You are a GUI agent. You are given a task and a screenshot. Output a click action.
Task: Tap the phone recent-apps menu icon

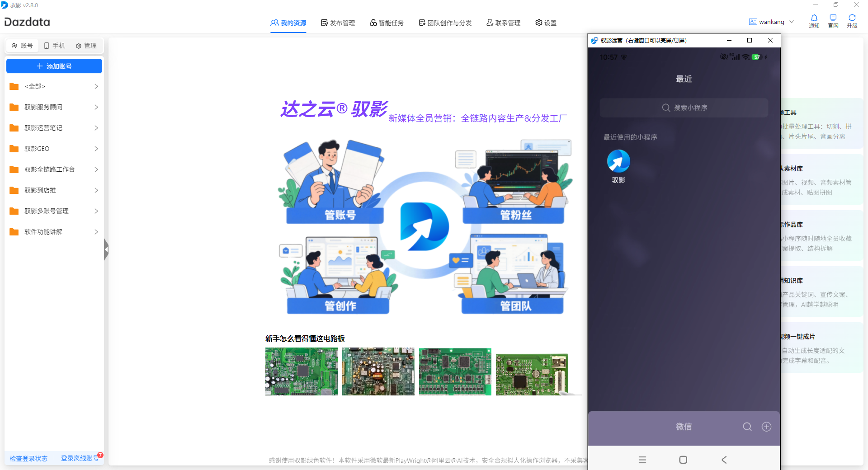(x=642, y=460)
